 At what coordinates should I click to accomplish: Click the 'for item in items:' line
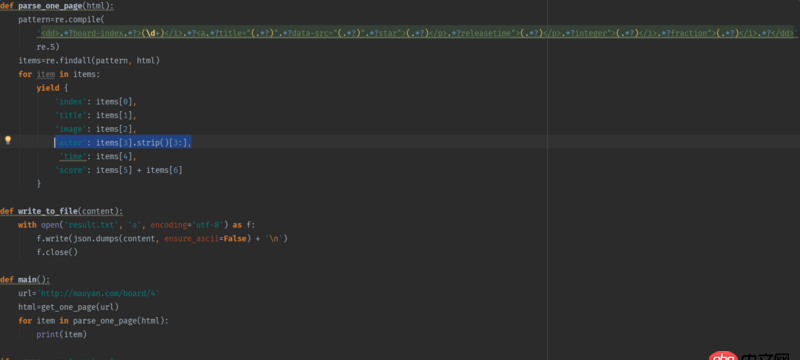coord(59,74)
